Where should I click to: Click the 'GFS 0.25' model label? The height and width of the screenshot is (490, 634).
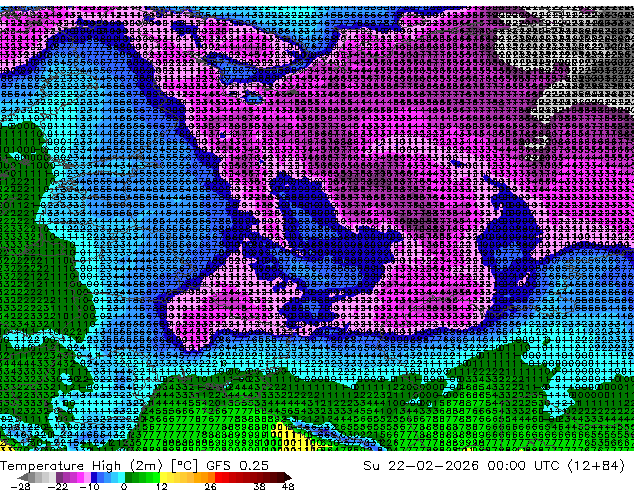[x=237, y=466]
